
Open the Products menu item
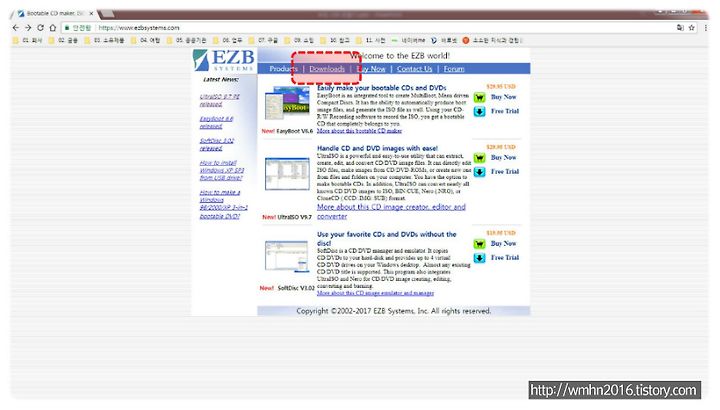point(283,69)
